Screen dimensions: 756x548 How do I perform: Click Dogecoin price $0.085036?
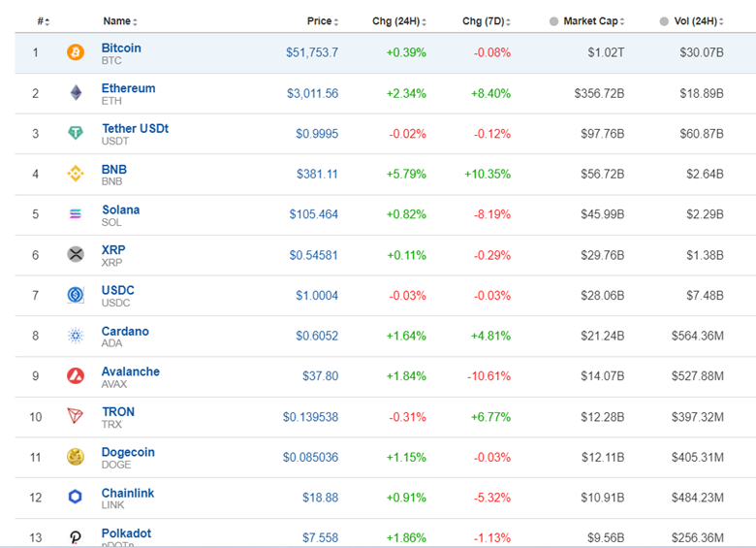pyautogui.click(x=310, y=457)
